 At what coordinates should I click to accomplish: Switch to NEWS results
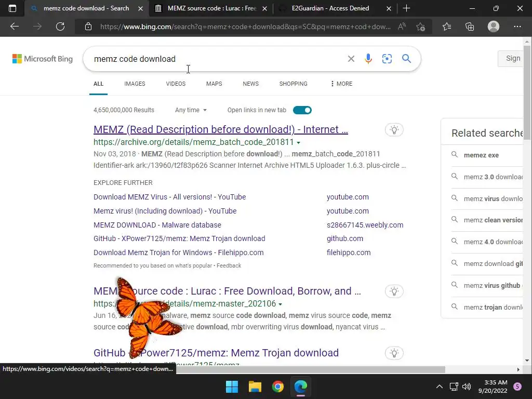coord(251,84)
